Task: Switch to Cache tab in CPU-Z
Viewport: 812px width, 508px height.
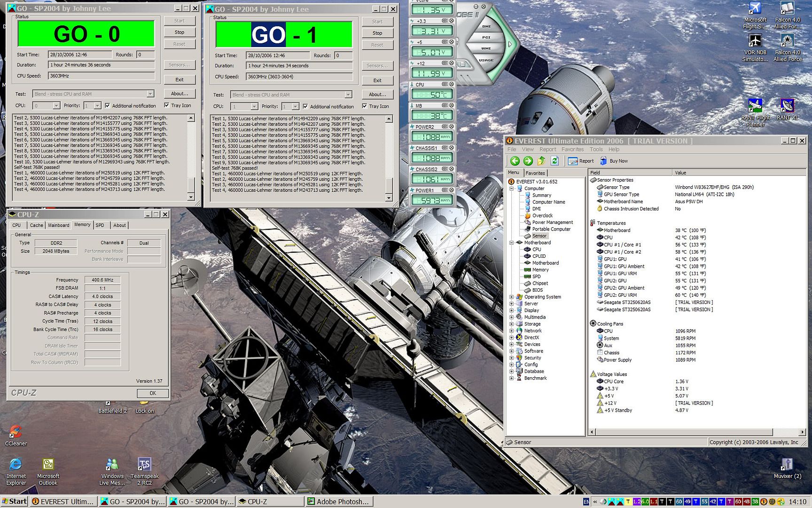Action: point(36,225)
